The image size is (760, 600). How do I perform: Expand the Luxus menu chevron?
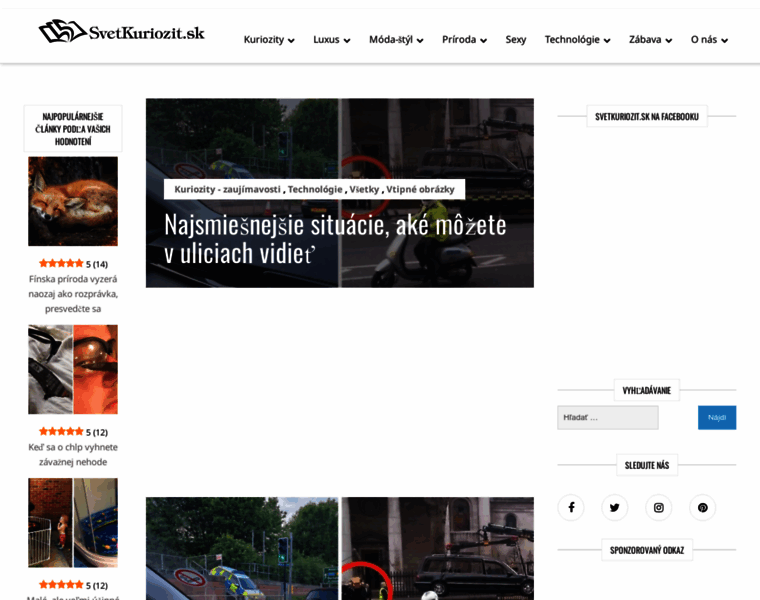(347, 41)
